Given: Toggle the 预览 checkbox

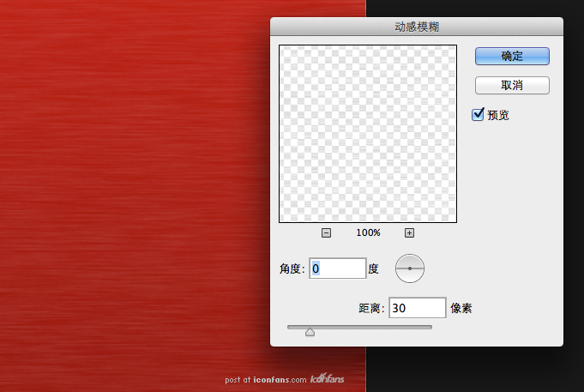Looking at the screenshot, I should point(478,115).
